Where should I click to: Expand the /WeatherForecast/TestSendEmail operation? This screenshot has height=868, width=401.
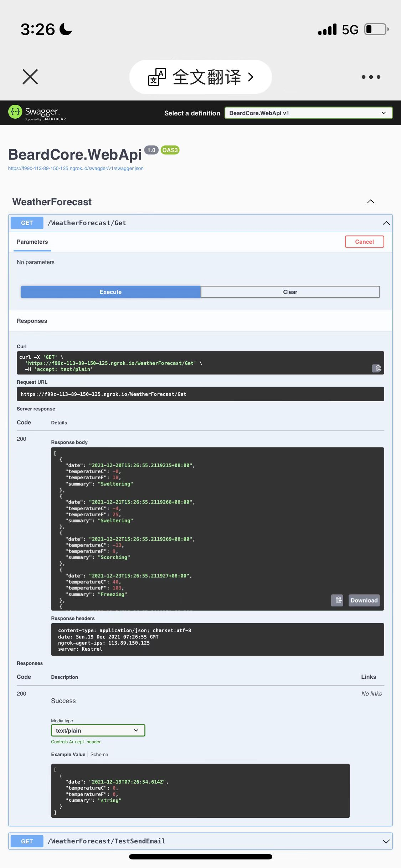coord(386,841)
